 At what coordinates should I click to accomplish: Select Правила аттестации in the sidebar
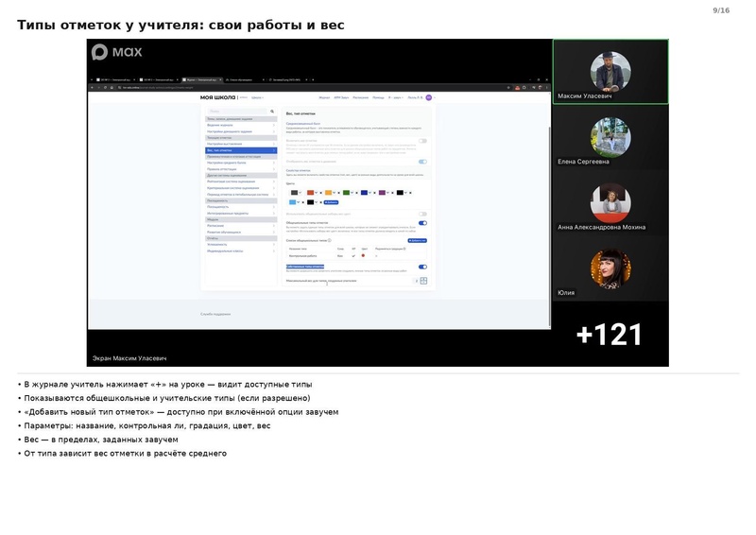[x=241, y=169]
